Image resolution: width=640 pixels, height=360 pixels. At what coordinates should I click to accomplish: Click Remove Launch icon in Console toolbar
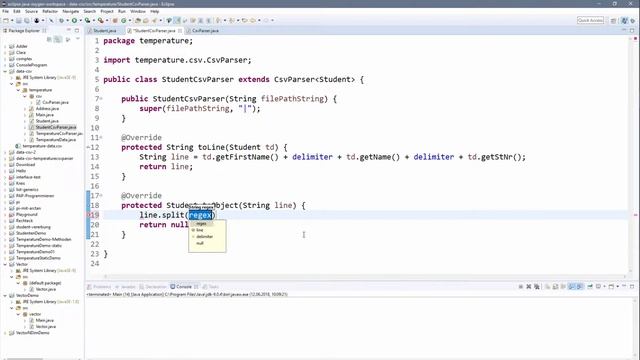click(529, 287)
